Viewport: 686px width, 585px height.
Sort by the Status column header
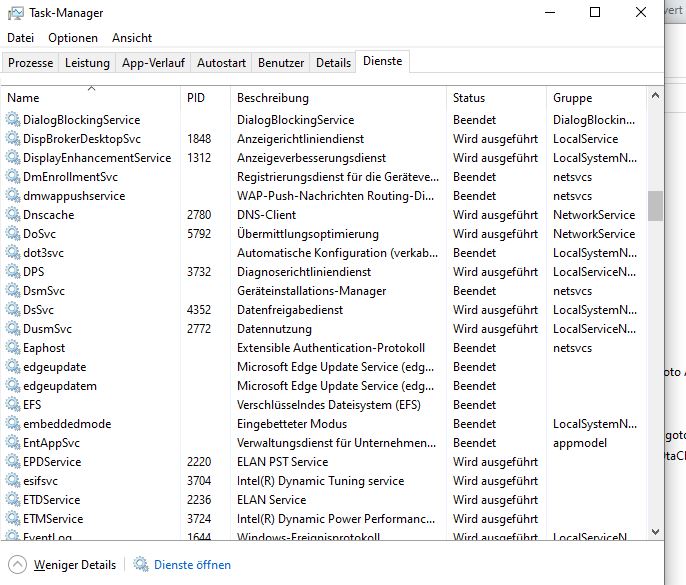pos(496,98)
